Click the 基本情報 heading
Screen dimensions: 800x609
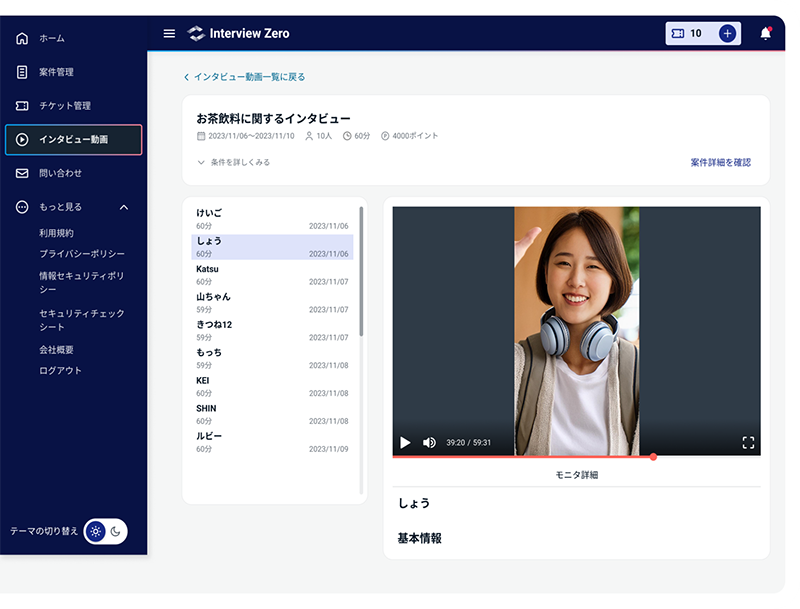tap(419, 538)
